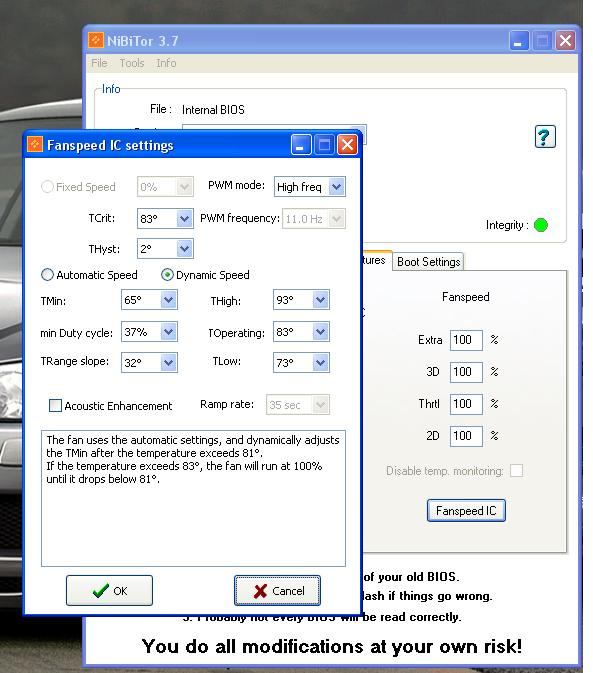This screenshot has height=673, width=593.
Task: Click the "Internal BIOS" file text
Action: pos(213,110)
